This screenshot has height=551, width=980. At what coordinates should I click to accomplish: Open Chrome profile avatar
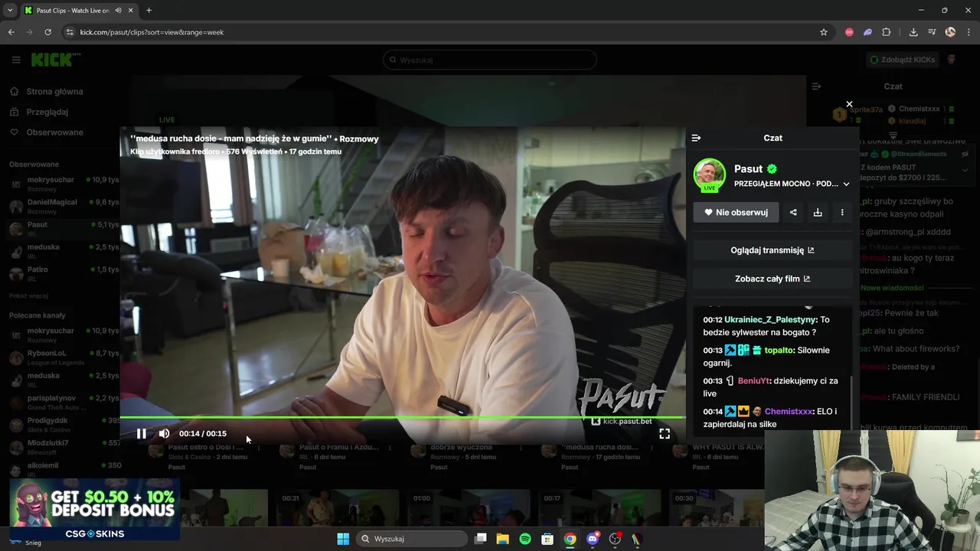(950, 32)
